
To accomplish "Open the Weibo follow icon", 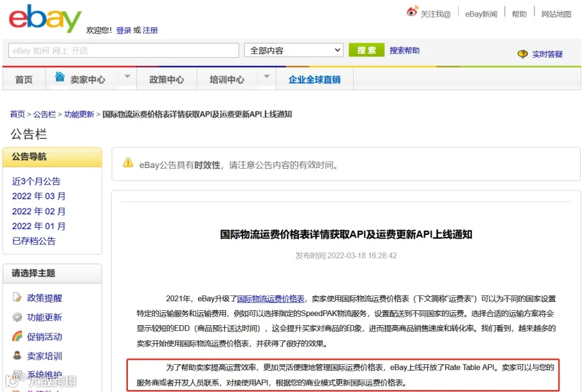I will pyautogui.click(x=412, y=12).
